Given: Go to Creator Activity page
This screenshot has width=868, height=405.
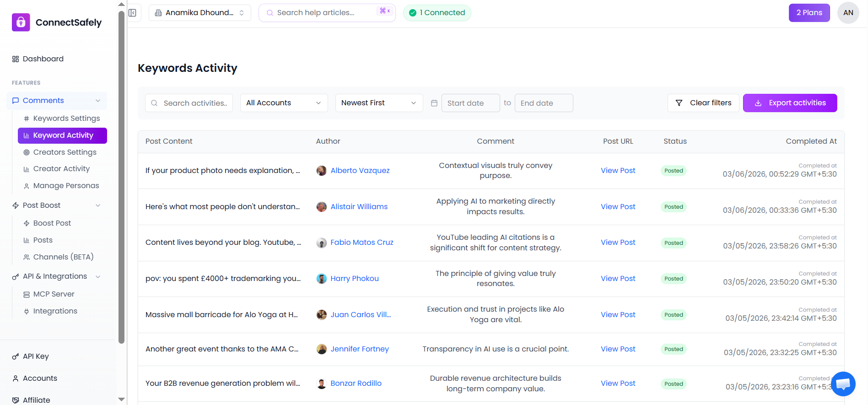Looking at the screenshot, I should click(x=61, y=169).
